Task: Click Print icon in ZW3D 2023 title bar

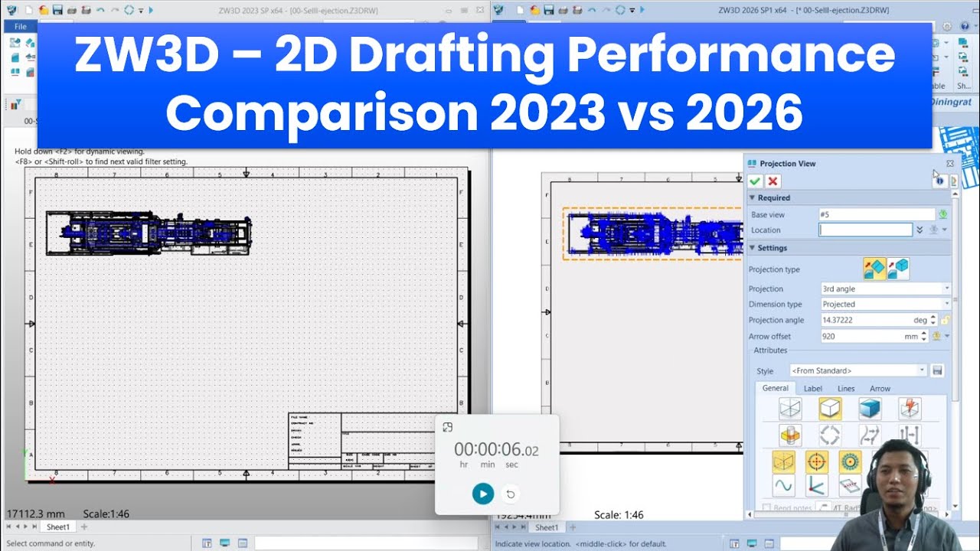Action: pos(71,10)
